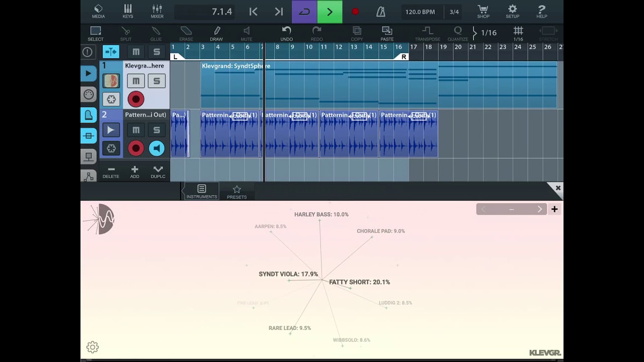The image size is (644, 362).
Task: Toggle the global solo button above the tracks
Action: point(156,52)
